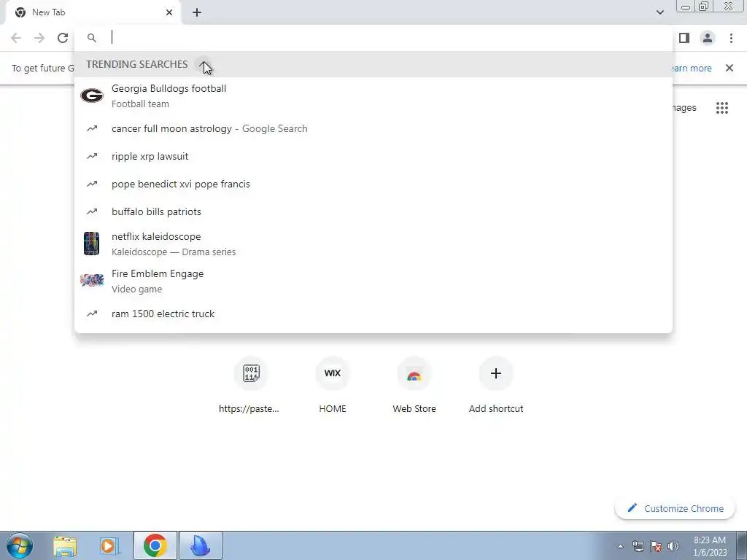
Task: Click the Action Center flag tray icon
Action: click(656, 546)
